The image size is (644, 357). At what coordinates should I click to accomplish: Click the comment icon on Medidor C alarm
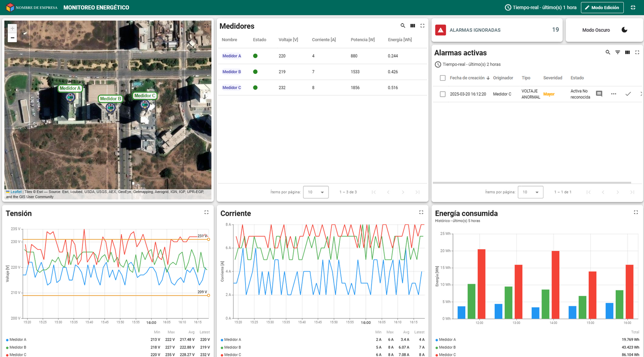[599, 94]
